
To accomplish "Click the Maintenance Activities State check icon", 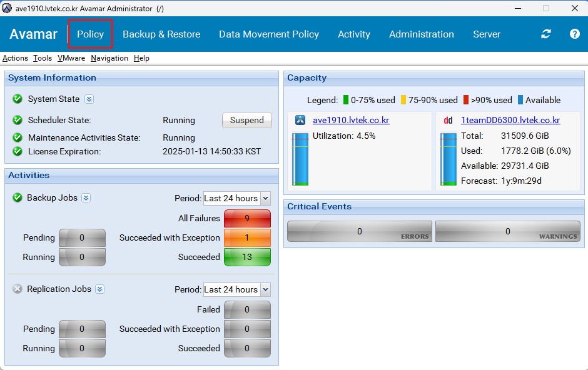I will tap(18, 137).
